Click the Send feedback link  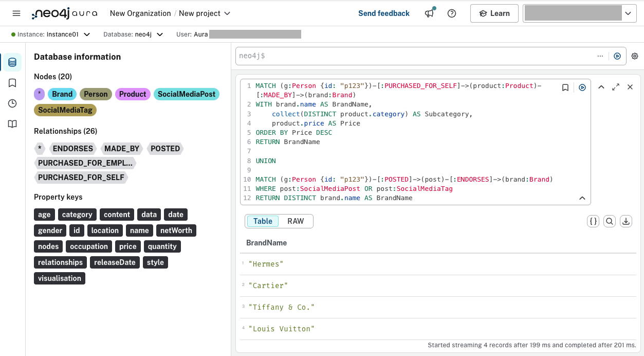384,13
